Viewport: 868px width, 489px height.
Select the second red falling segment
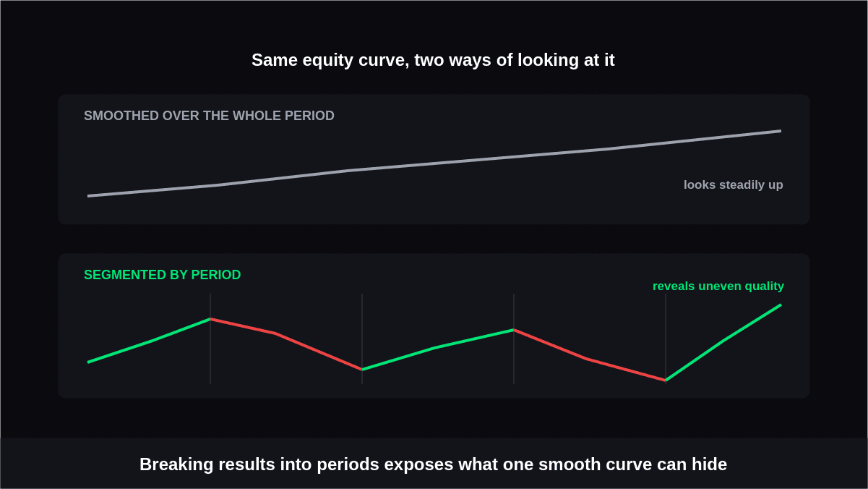click(590, 355)
